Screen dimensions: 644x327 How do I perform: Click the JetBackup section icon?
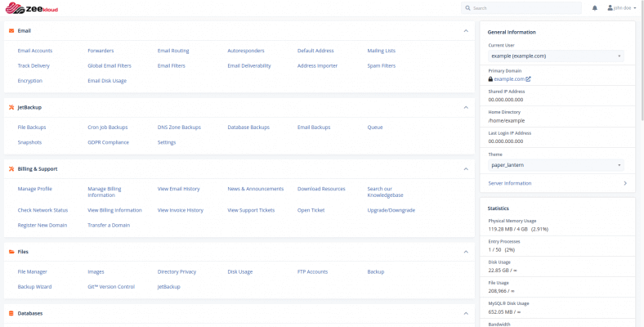[11, 107]
